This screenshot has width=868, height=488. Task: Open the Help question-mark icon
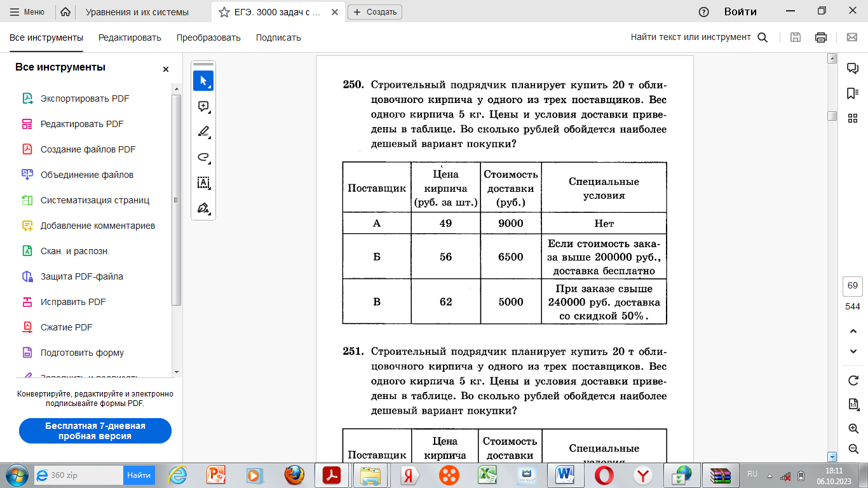click(703, 11)
